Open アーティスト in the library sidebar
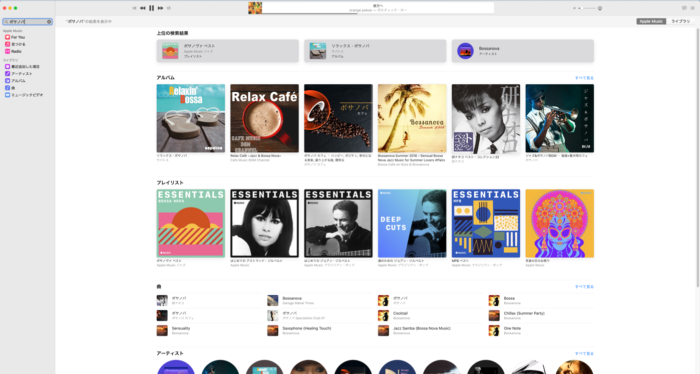The width and height of the screenshot is (700, 374). pos(19,74)
